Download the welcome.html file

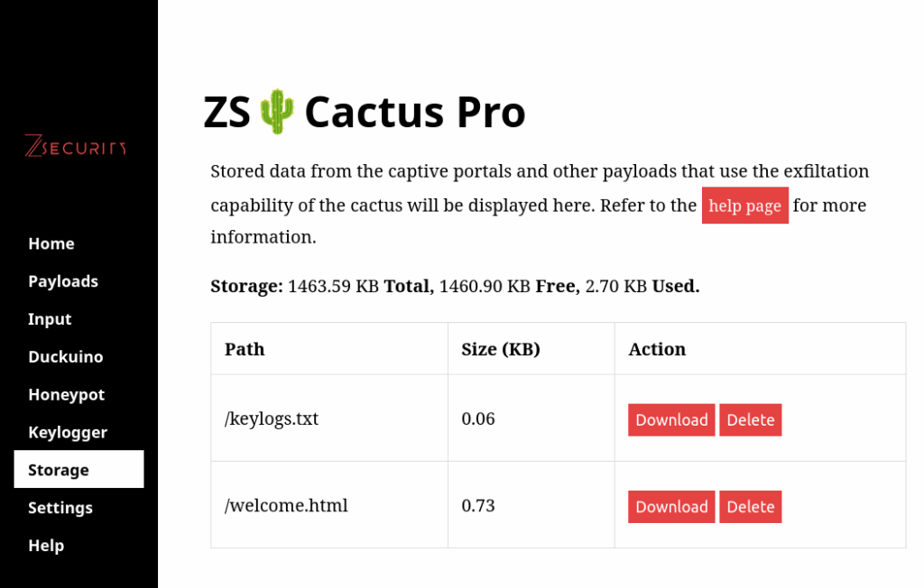[x=671, y=507]
